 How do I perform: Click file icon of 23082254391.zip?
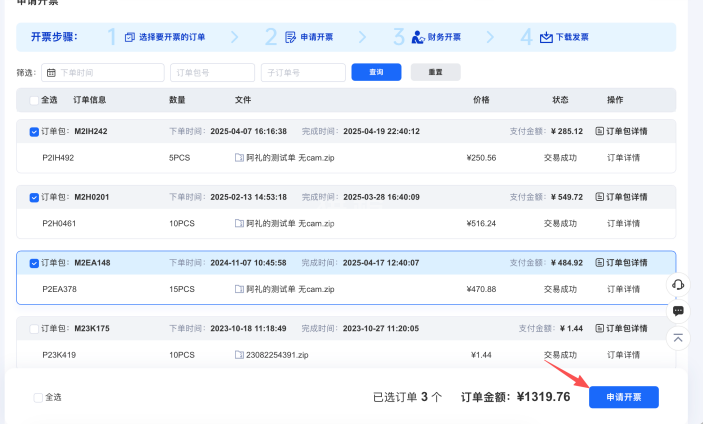pyautogui.click(x=239, y=355)
